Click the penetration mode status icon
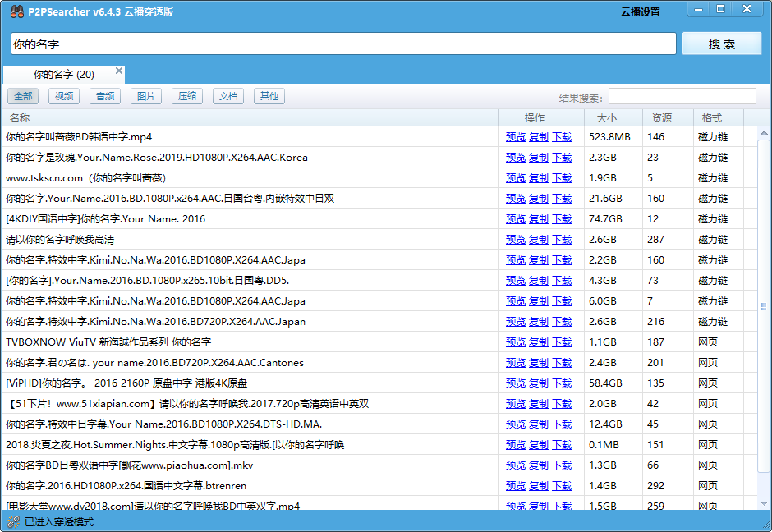 [13, 521]
